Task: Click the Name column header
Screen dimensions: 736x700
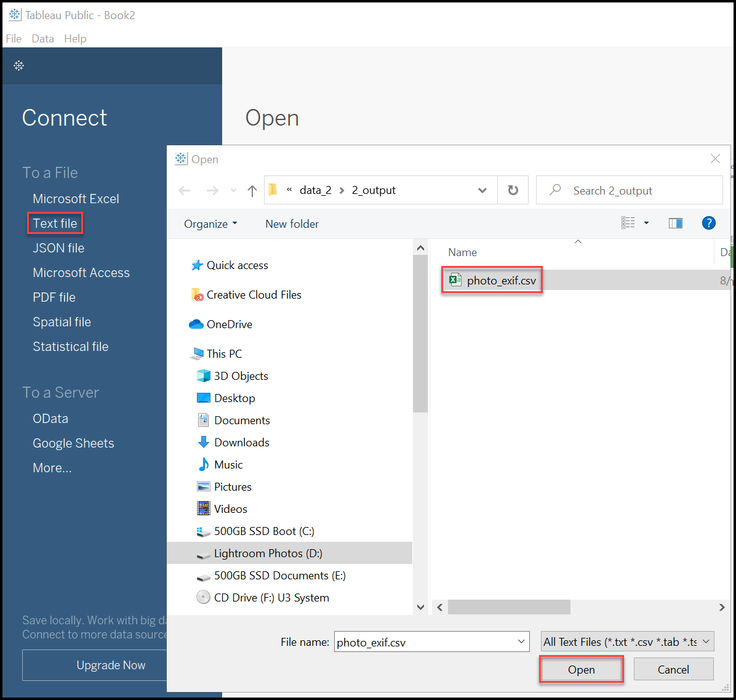Action: click(x=462, y=252)
